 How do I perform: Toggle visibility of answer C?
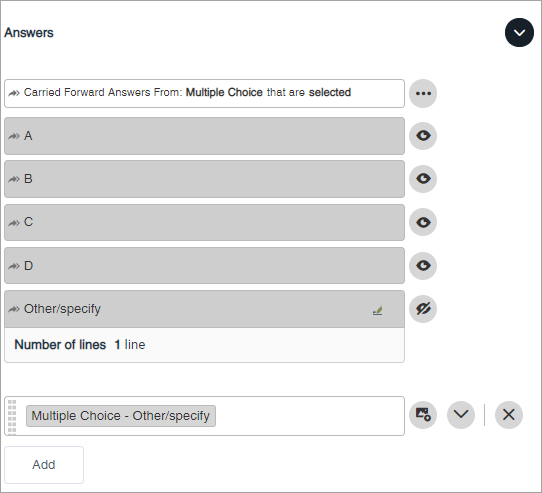(x=423, y=222)
